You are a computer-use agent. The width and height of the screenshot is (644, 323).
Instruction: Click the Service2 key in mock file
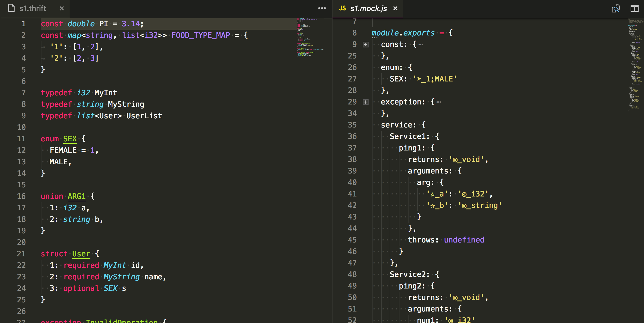click(x=407, y=274)
